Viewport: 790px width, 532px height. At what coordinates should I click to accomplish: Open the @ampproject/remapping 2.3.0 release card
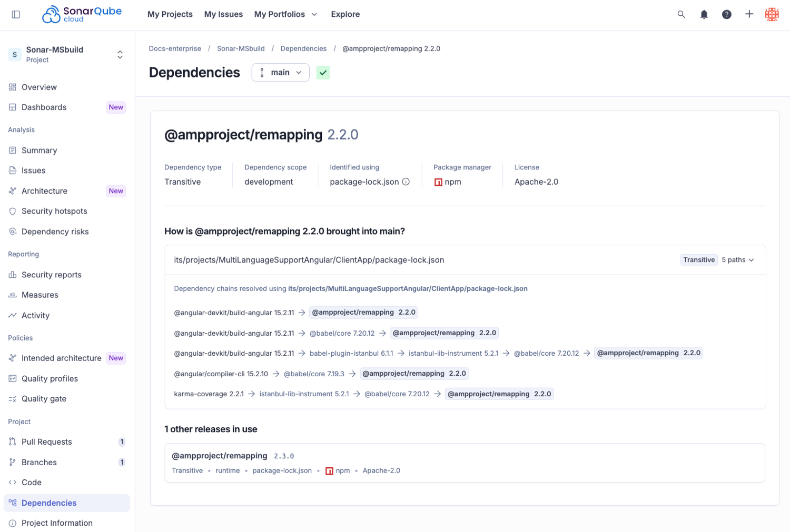point(465,463)
